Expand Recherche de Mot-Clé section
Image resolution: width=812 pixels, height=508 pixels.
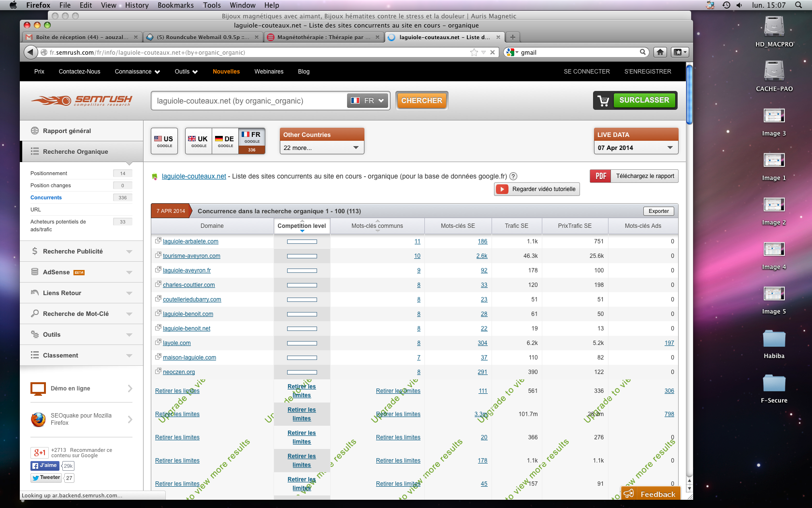[81, 314]
